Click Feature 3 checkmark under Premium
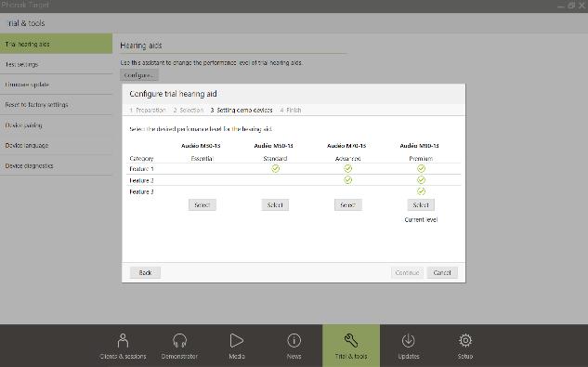Screen dimensions: 588x367 [x=421, y=191]
